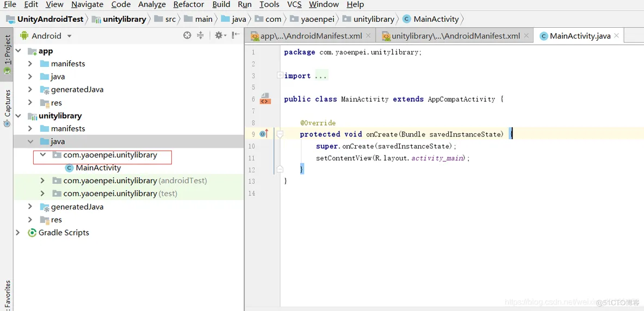
Task: Close the MainActivity.java tab
Action: [x=616, y=36]
